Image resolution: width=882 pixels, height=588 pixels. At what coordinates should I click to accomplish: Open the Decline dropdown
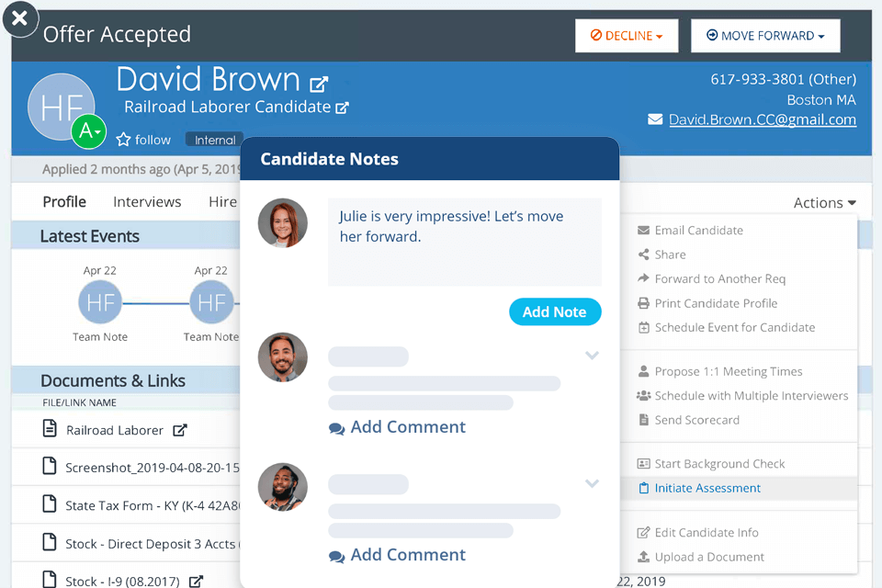coord(627,36)
